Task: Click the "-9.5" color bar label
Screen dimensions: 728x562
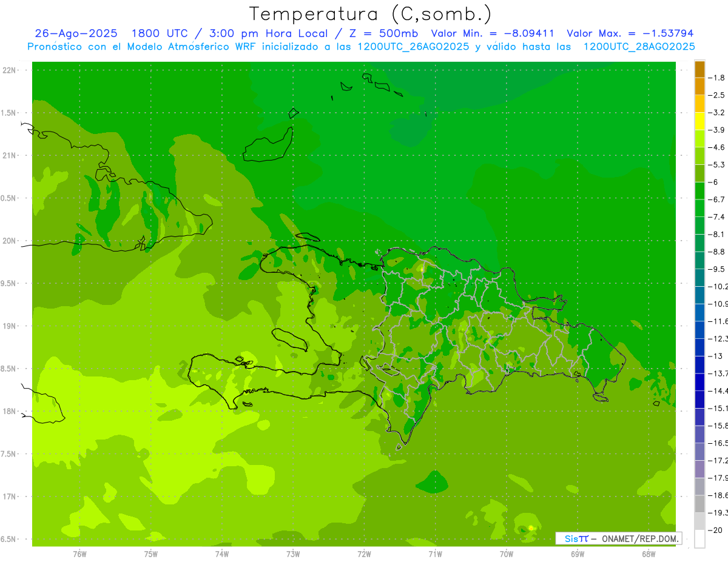Action: coord(716,269)
